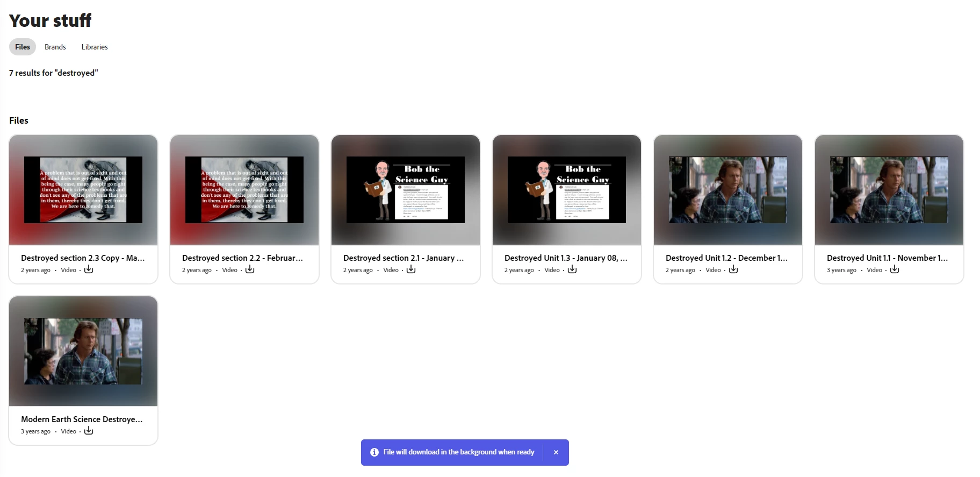
Task: Download Destroyed Unit 1.3 video
Action: [572, 269]
